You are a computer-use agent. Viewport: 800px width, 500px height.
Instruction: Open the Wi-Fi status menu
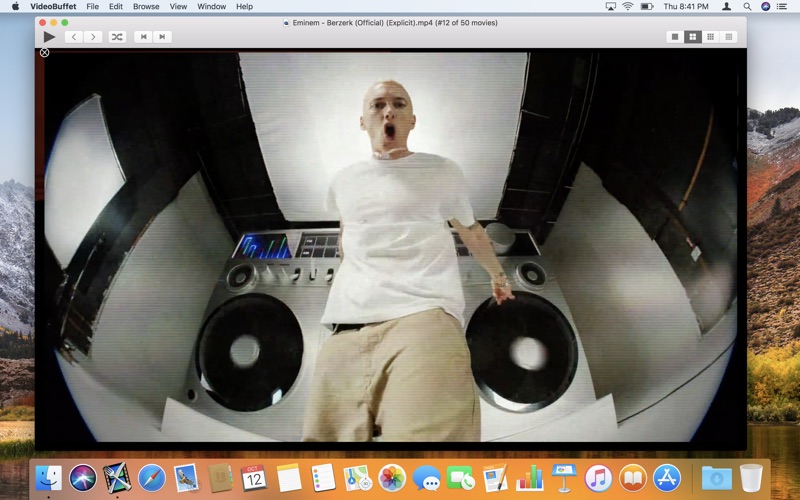[628, 7]
